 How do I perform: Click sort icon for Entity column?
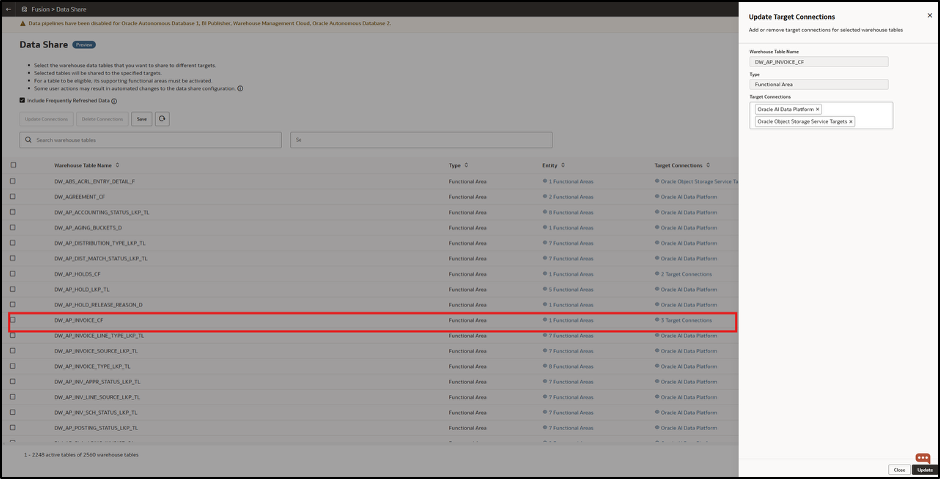point(562,165)
